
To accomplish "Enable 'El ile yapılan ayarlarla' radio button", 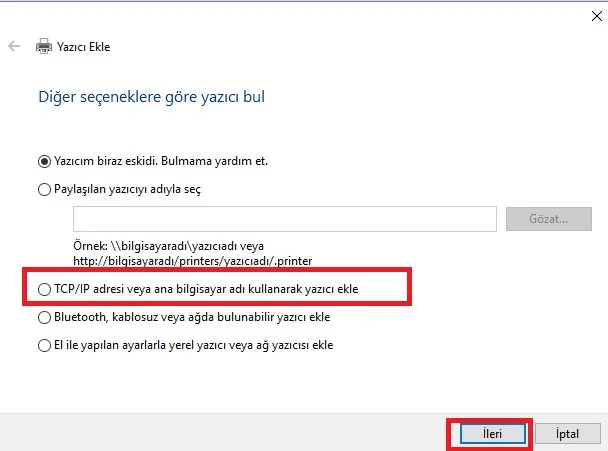I will [x=43, y=345].
